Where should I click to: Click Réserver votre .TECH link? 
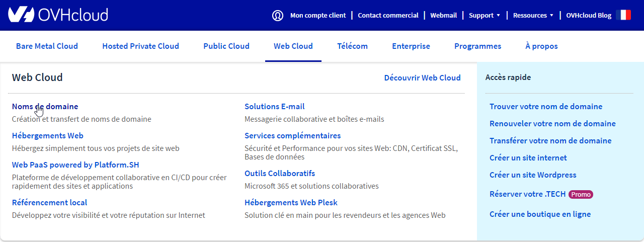pos(528,194)
